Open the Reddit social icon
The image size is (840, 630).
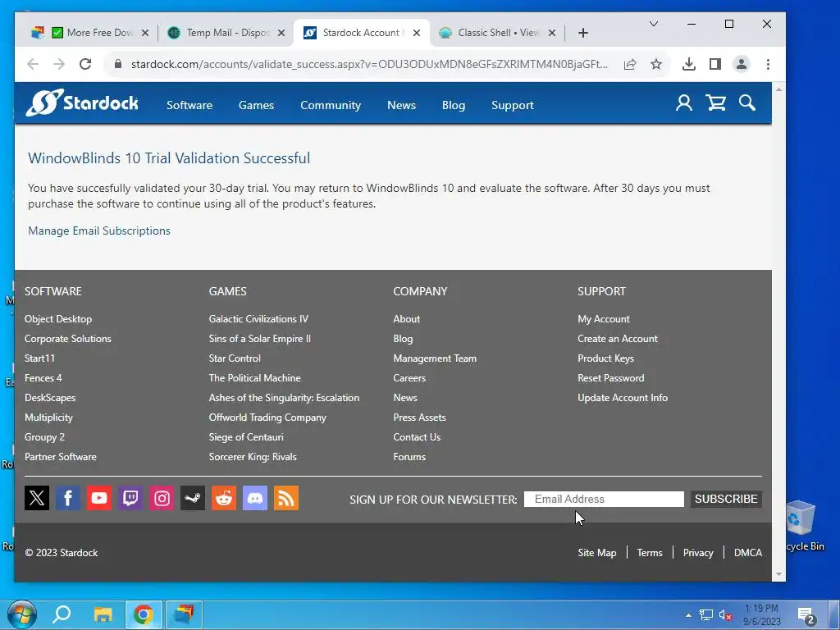point(224,498)
